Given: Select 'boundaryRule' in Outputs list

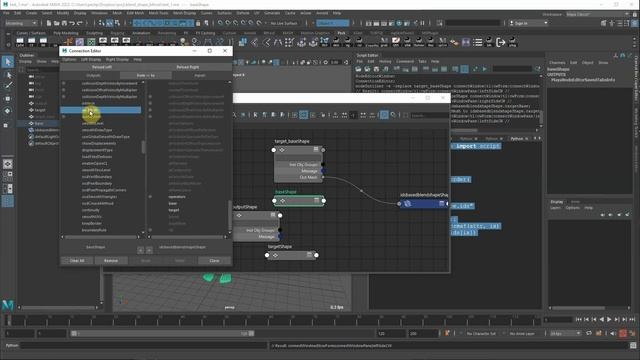Looking at the screenshot, I should (94, 230).
